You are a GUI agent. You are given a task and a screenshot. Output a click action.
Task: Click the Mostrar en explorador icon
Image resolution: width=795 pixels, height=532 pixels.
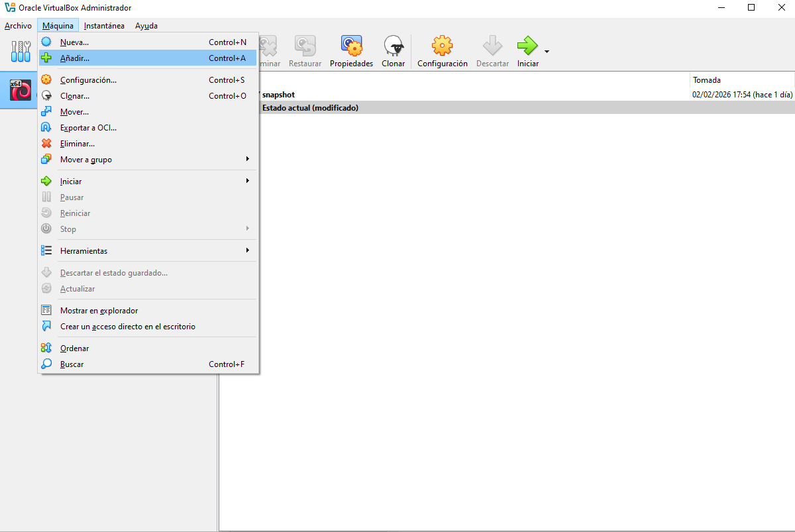[x=46, y=310]
